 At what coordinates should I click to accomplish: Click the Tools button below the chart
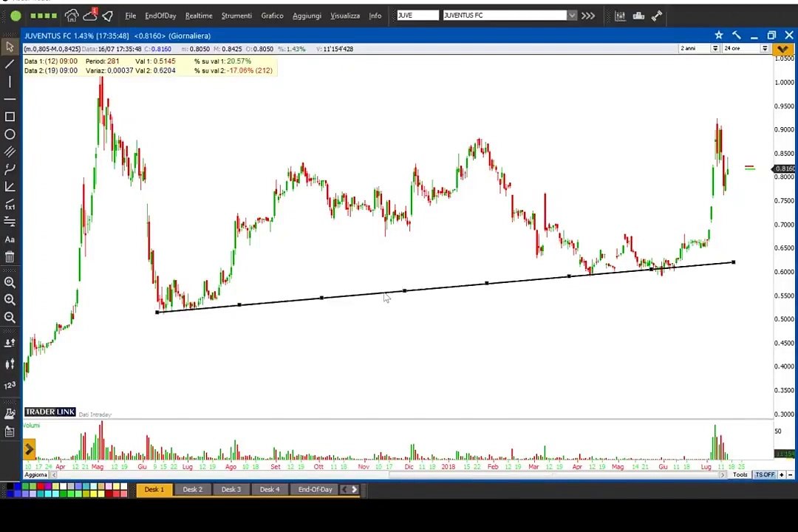click(740, 474)
